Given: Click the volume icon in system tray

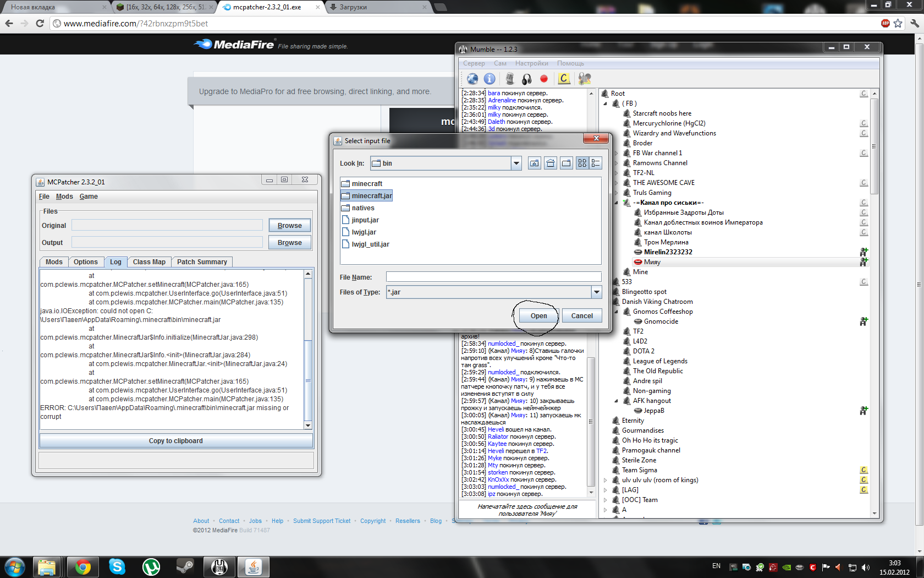Looking at the screenshot, I should tap(866, 567).
